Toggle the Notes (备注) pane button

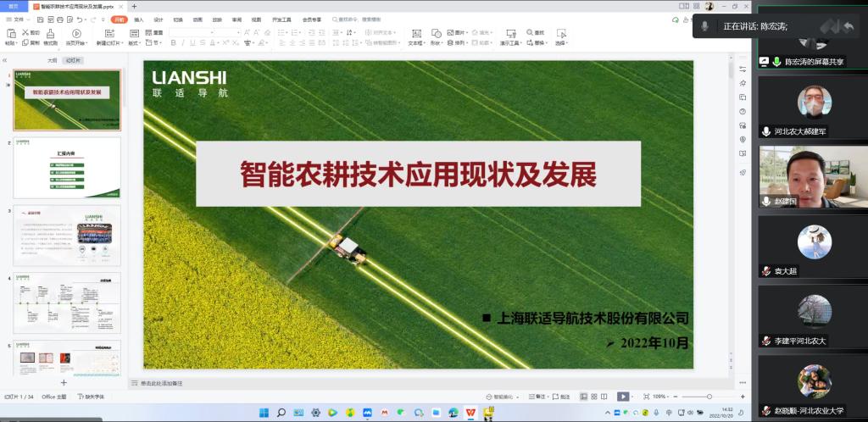coord(538,397)
